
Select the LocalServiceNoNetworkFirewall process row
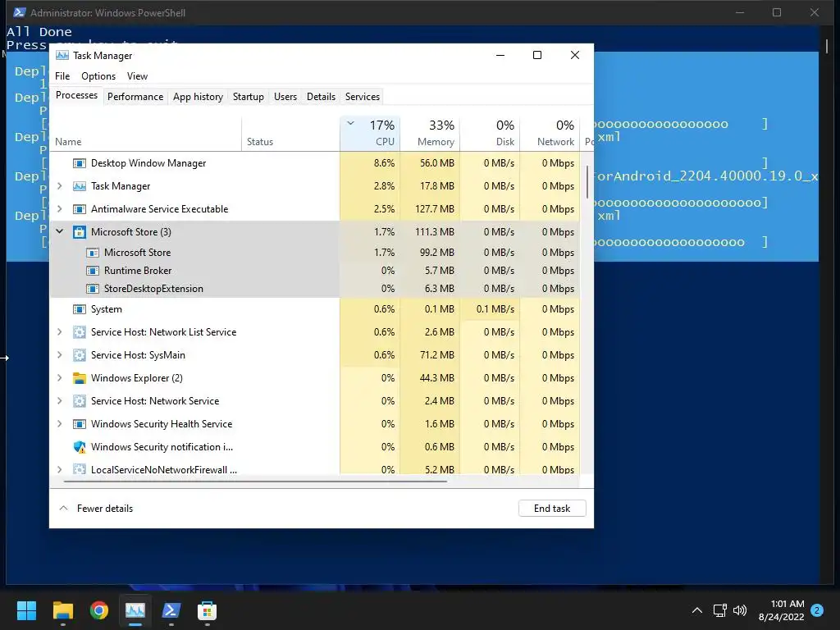pos(314,469)
